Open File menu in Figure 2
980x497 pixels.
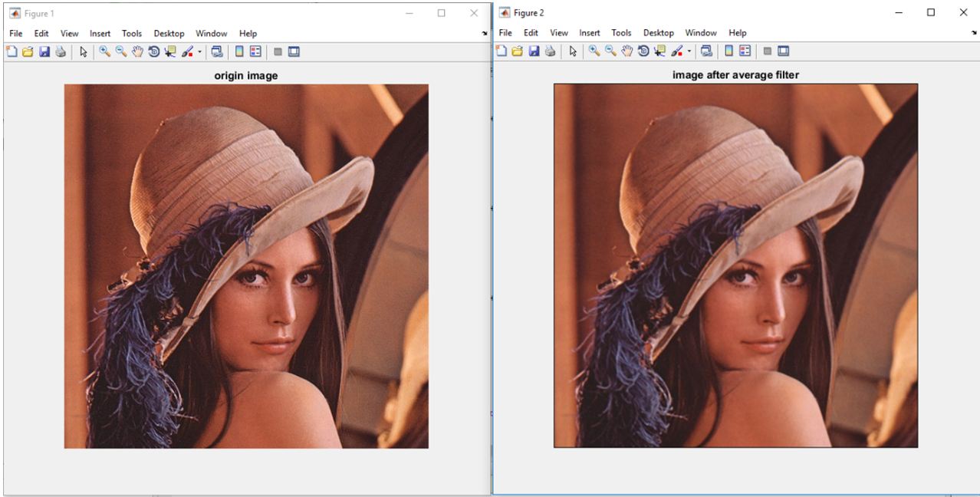(505, 33)
